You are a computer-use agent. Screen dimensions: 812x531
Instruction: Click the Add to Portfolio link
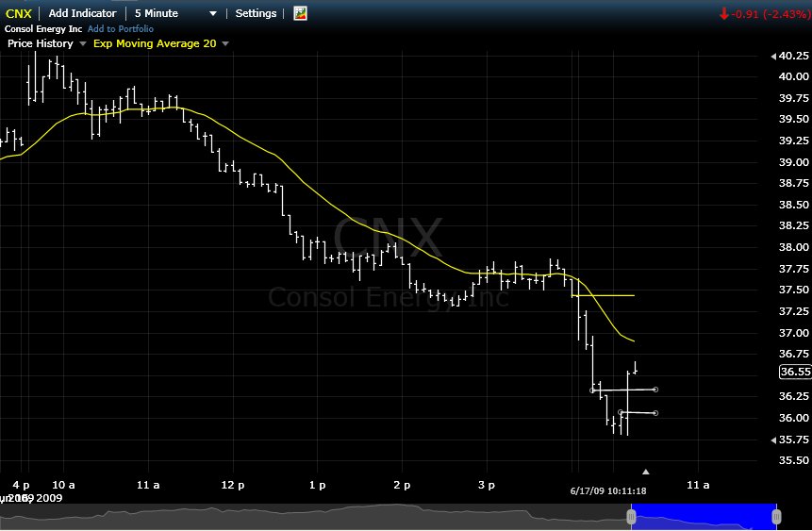(120, 29)
